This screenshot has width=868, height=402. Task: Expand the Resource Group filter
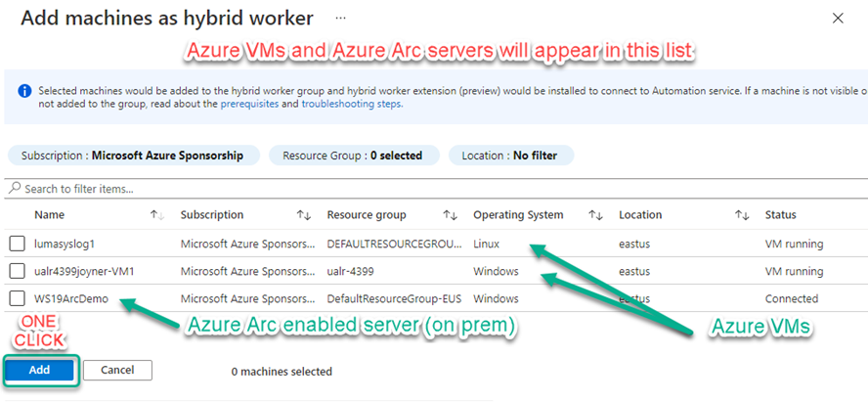point(352,156)
